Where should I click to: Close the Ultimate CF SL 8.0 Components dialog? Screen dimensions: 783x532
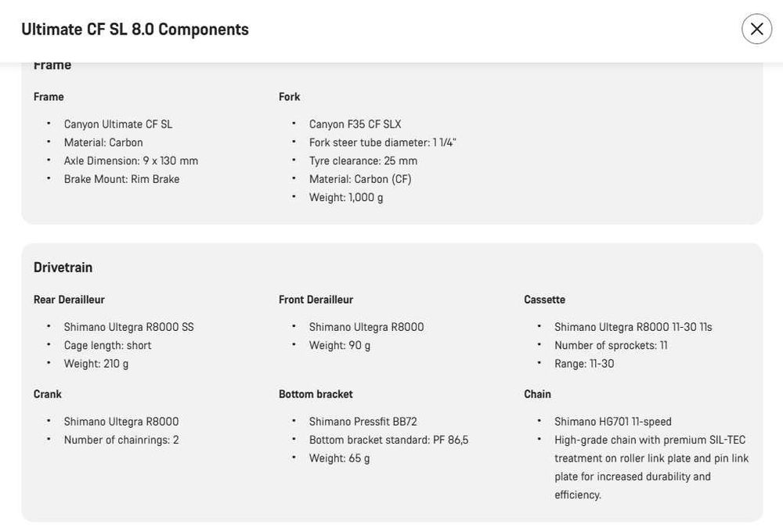tap(756, 29)
